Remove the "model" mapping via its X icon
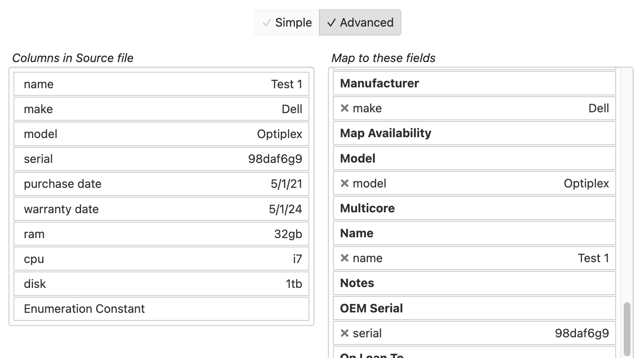The image size is (644, 358). (x=345, y=183)
